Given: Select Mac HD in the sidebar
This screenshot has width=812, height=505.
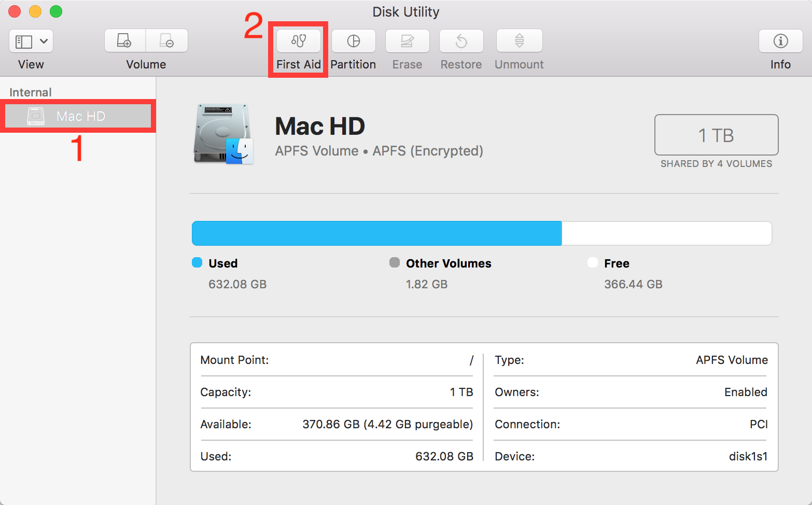Looking at the screenshot, I should pyautogui.click(x=78, y=116).
